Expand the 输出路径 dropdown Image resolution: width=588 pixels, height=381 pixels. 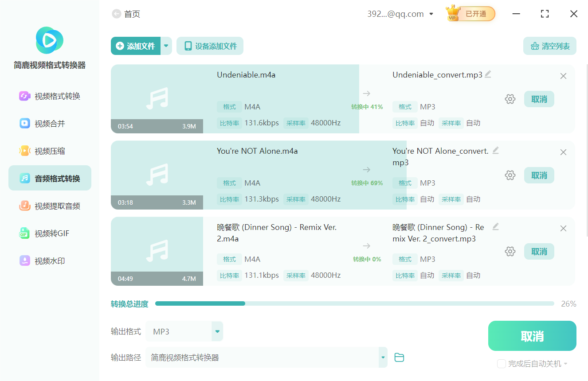pos(382,358)
